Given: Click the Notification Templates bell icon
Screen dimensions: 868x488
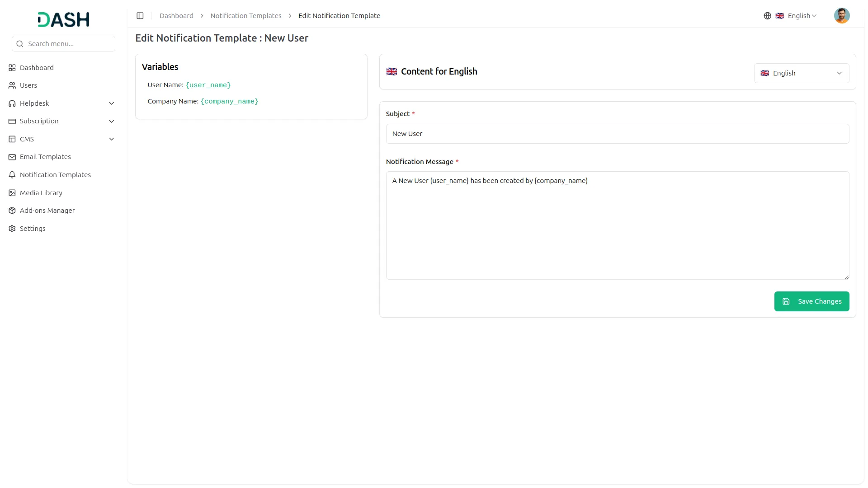Looking at the screenshot, I should click(12, 175).
